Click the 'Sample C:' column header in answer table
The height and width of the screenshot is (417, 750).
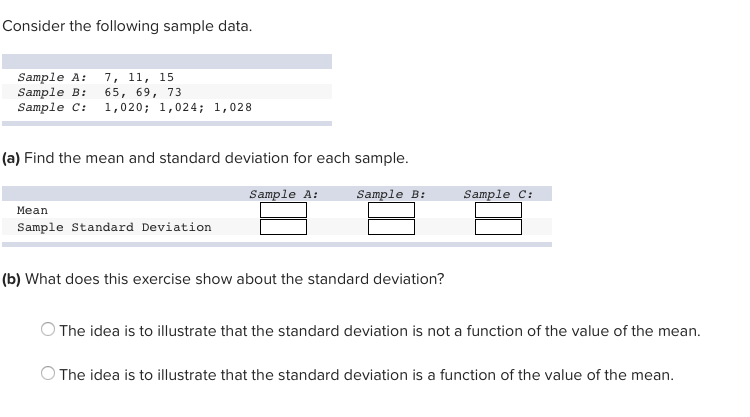498,194
